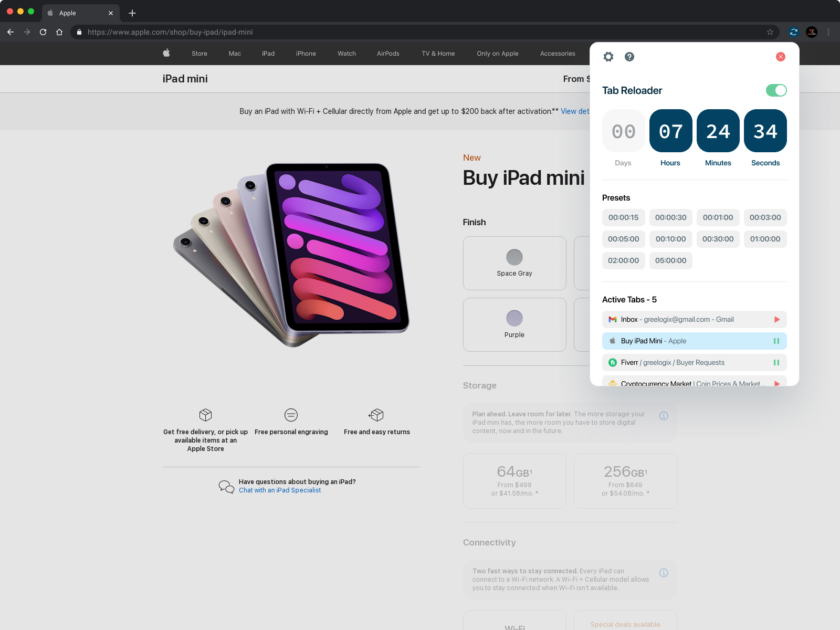The image size is (840, 630).
Task: Open Tab Reloader help question mark icon
Action: [x=629, y=57]
